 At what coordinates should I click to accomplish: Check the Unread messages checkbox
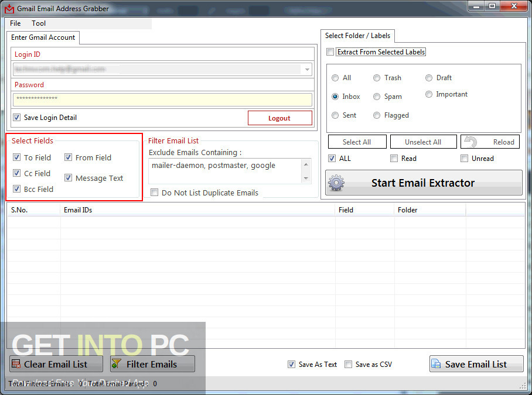pyautogui.click(x=464, y=158)
